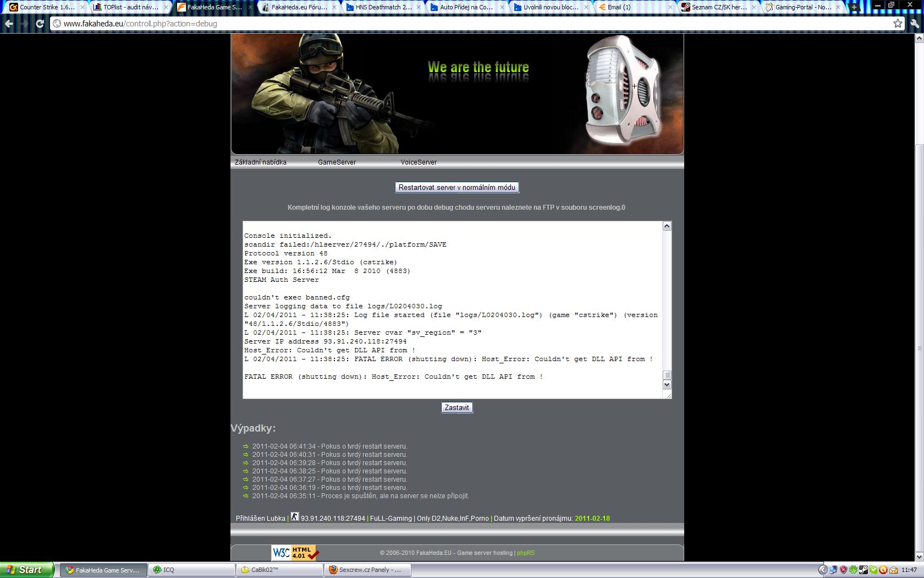Expand hidden tray icons with chevron
The image size is (924, 578).
point(823,570)
